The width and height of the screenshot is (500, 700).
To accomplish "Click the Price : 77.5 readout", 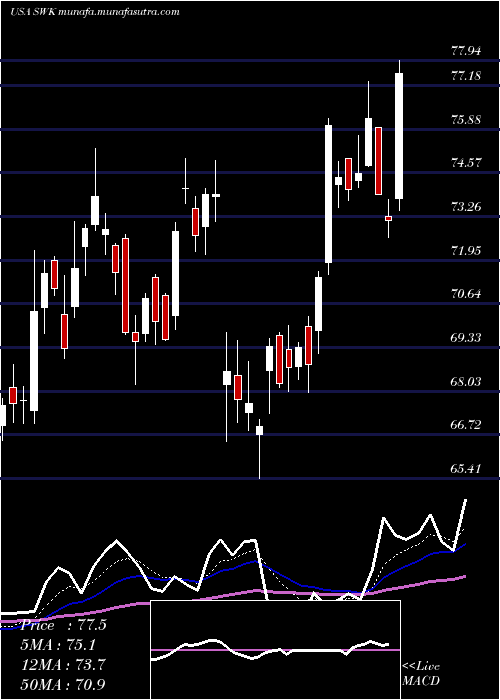I will (x=63, y=625).
